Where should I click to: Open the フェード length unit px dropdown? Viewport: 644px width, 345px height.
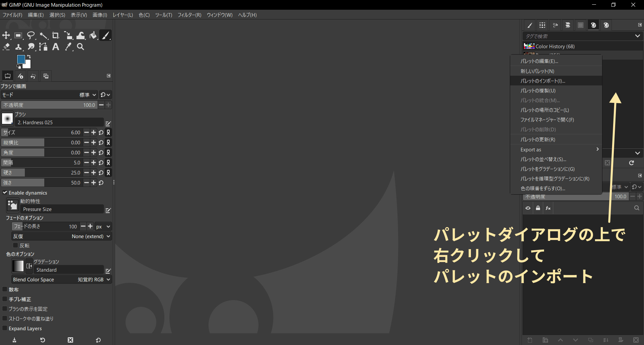(103, 227)
